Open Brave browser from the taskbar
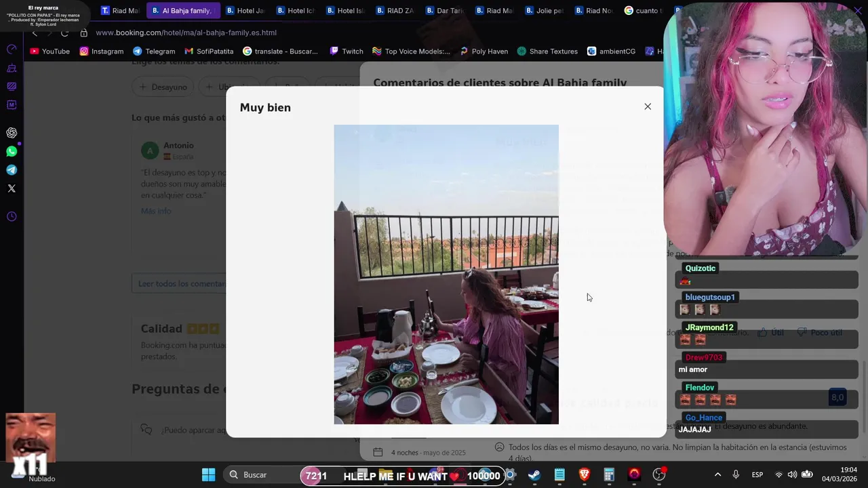Screen dimensions: 868x488 [585, 474]
